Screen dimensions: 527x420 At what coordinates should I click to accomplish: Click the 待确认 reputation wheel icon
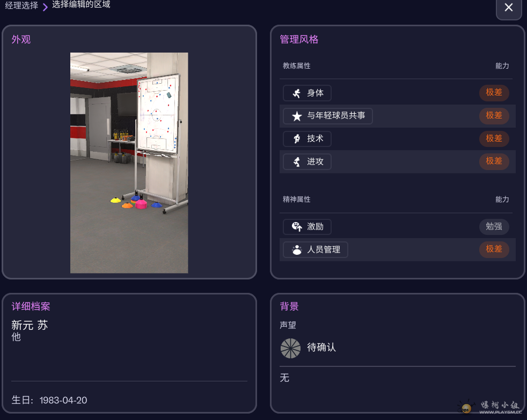[x=290, y=348]
